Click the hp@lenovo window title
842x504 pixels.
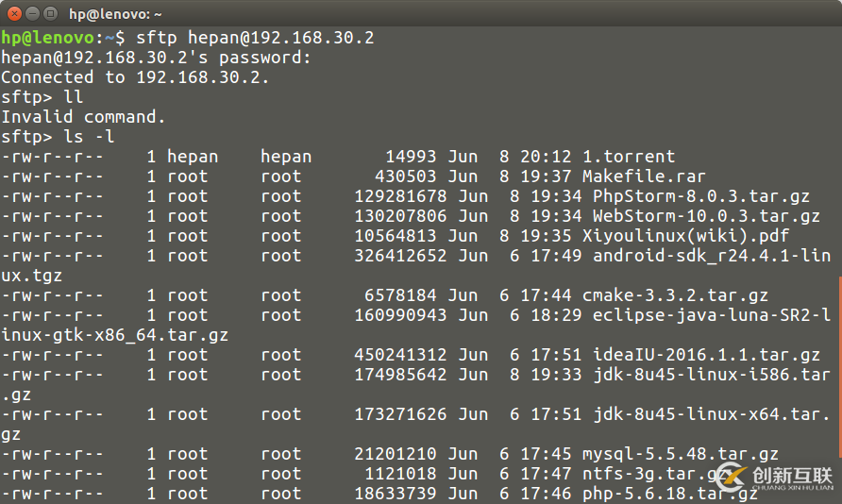point(115,14)
